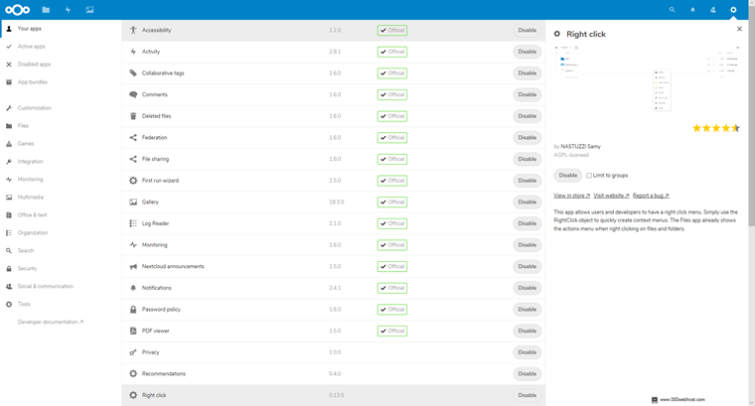
Task: Open the settings gear menu
Action: (733, 10)
